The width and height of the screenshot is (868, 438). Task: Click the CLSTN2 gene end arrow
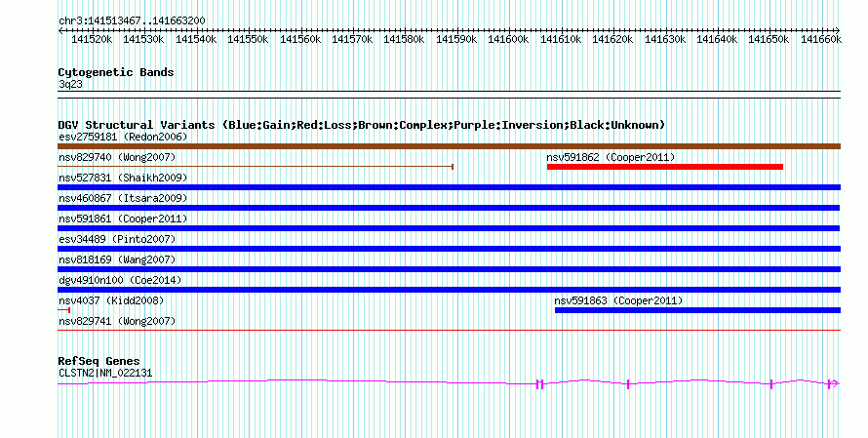pos(836,383)
